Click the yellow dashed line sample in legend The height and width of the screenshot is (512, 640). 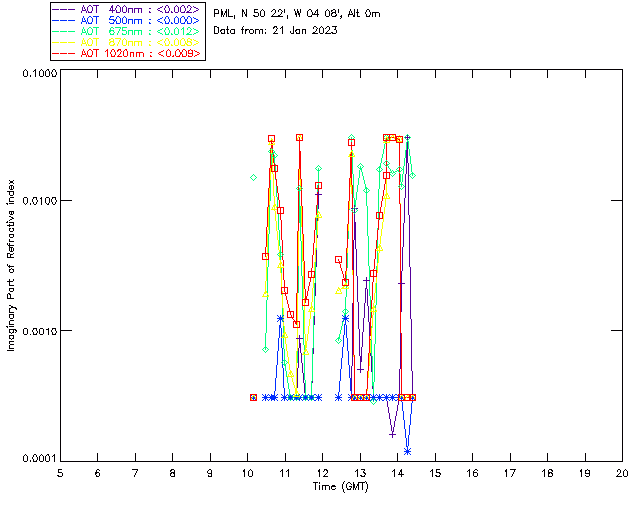click(x=64, y=43)
